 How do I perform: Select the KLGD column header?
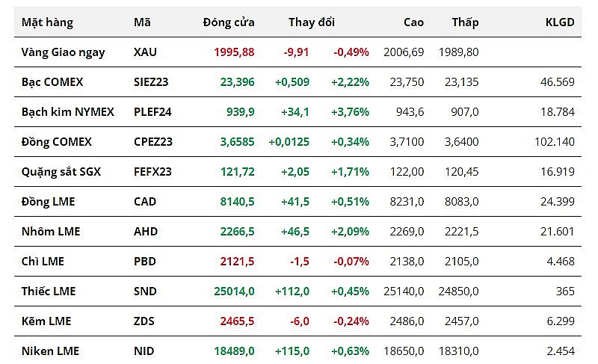tap(560, 22)
